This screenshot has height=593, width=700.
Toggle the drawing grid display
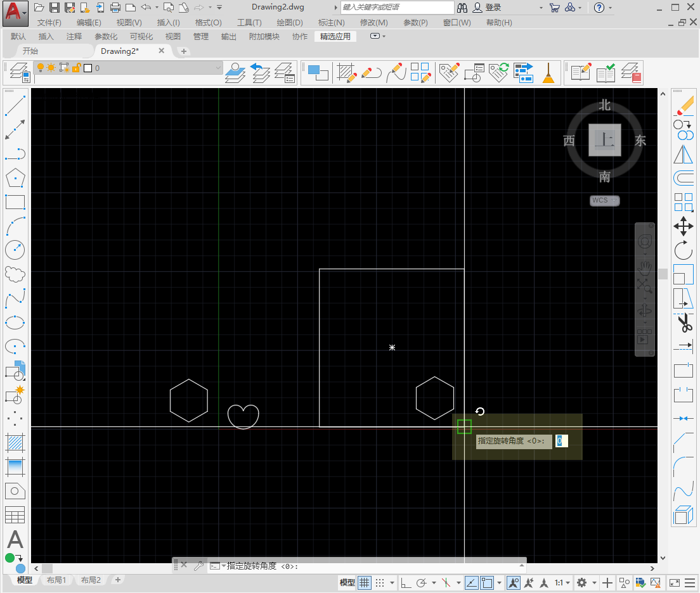365,582
